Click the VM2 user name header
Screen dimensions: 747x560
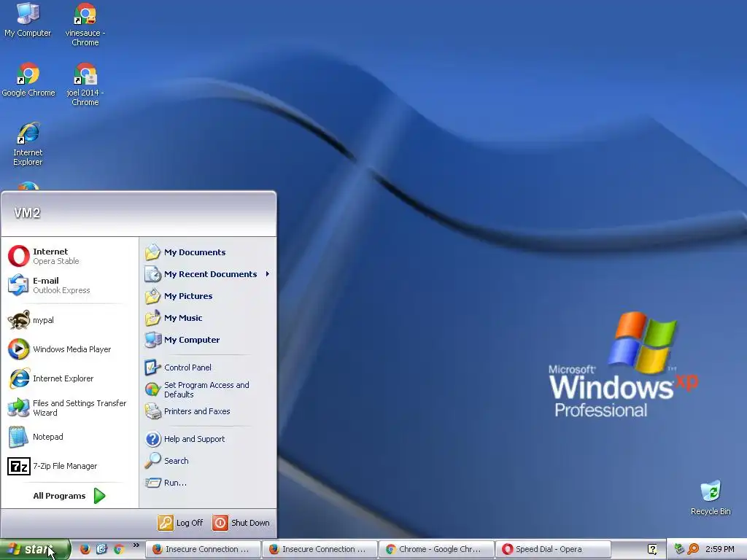pyautogui.click(x=27, y=213)
